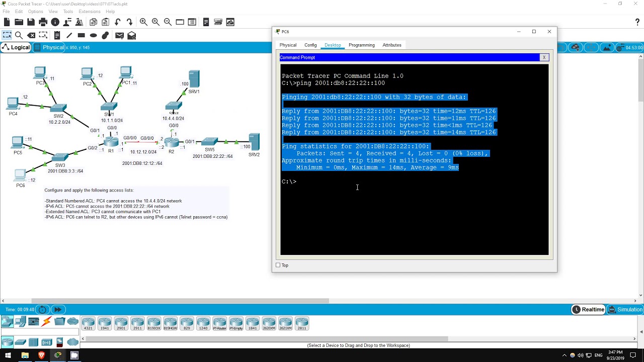This screenshot has width=644, height=362.
Task: Show hidden tray icons chevron
Action: coord(564,355)
